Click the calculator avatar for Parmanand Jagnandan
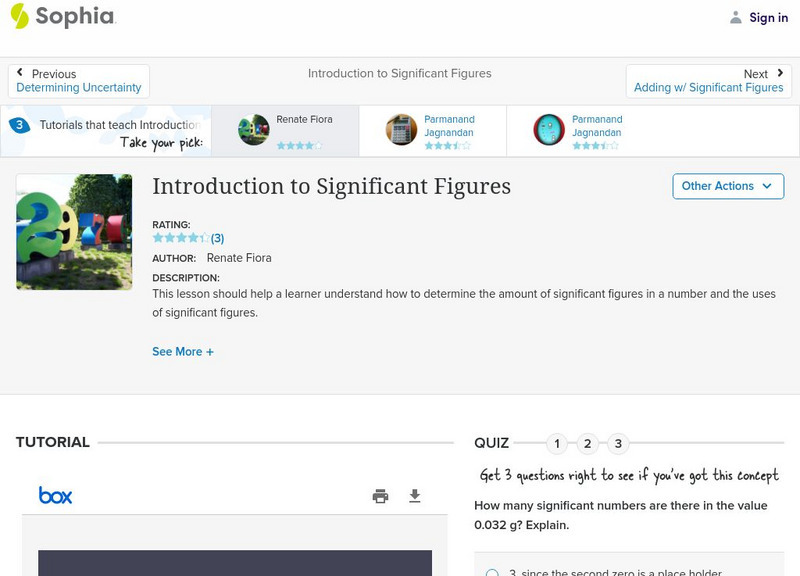Image resolution: width=800 pixels, height=576 pixels. [402, 130]
